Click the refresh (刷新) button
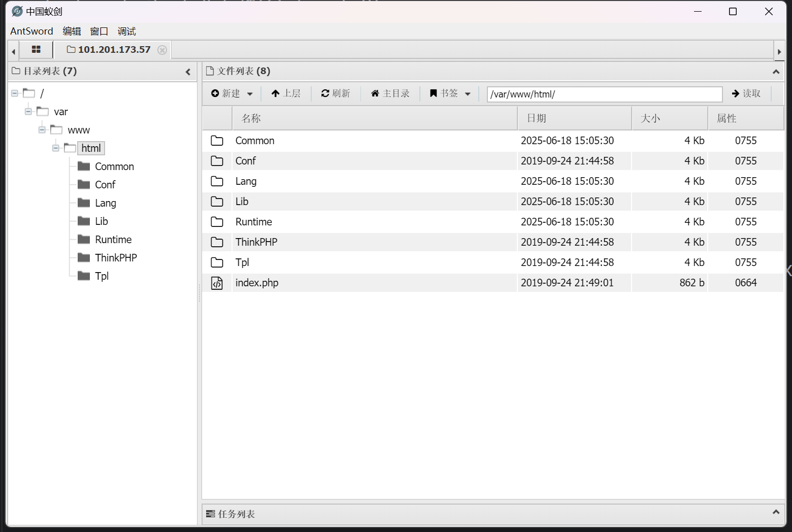 [336, 93]
